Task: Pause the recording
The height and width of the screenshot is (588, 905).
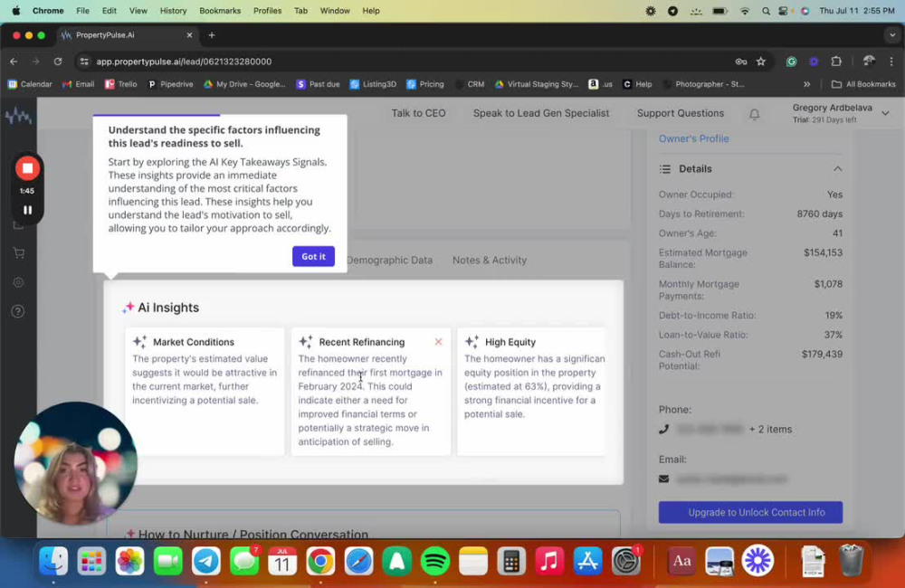Action: [27, 210]
